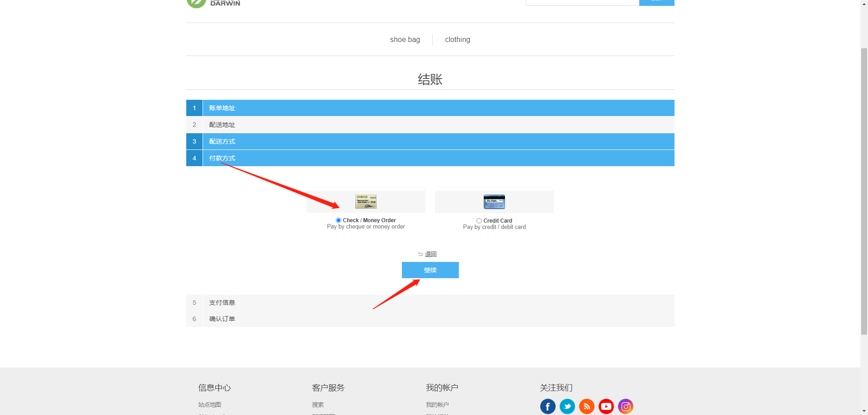This screenshot has width=868, height=415.
Task: Select Credit Card radio button
Action: (479, 221)
